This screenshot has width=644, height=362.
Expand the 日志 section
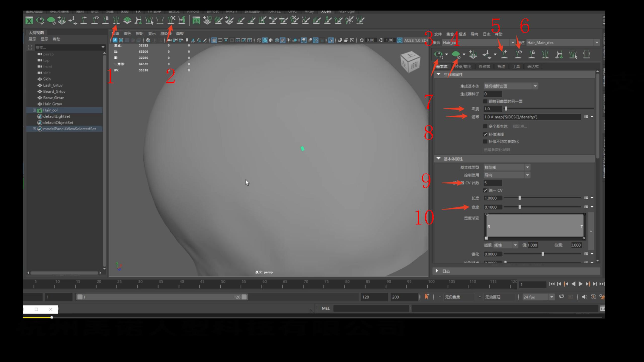pos(437,271)
